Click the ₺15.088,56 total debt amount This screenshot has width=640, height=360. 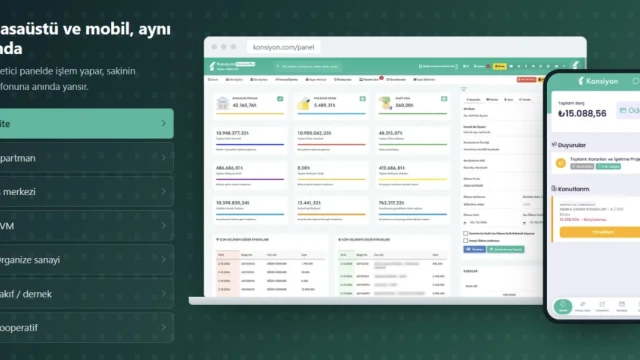point(582,113)
